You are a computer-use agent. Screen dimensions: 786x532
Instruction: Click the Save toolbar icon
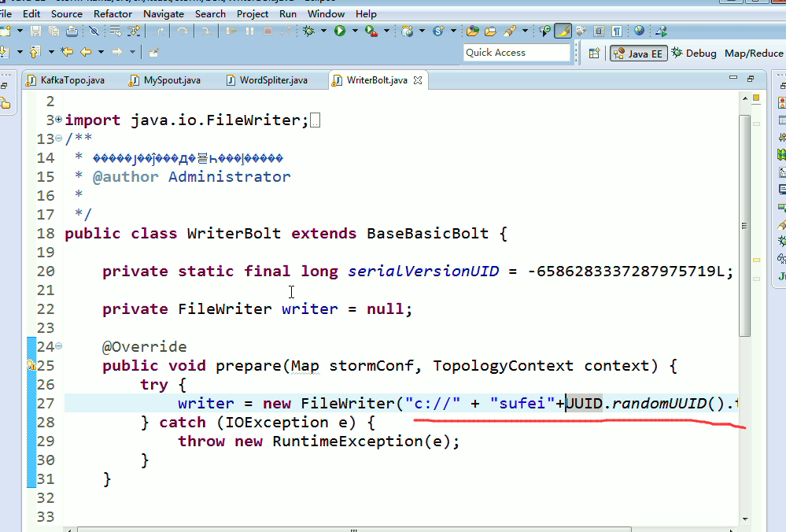point(35,31)
